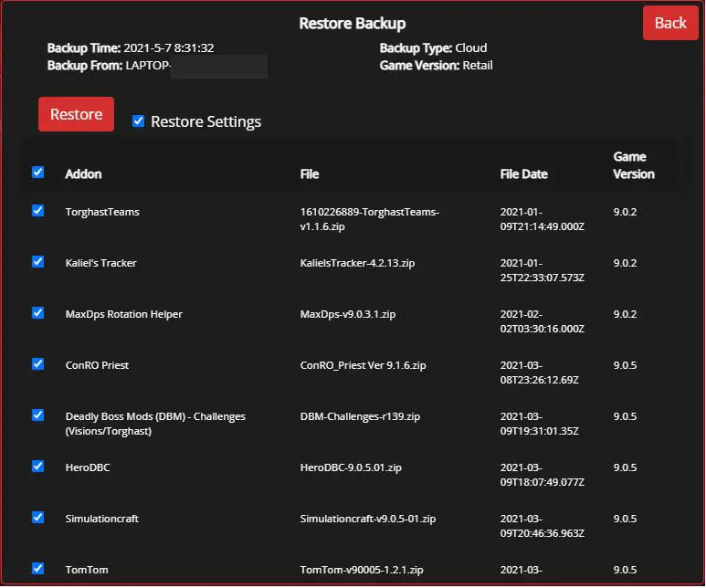706x588 pixels.
Task: Click DBM Challenges date 2021-03-09T19:31:01.35Z
Action: tap(540, 424)
